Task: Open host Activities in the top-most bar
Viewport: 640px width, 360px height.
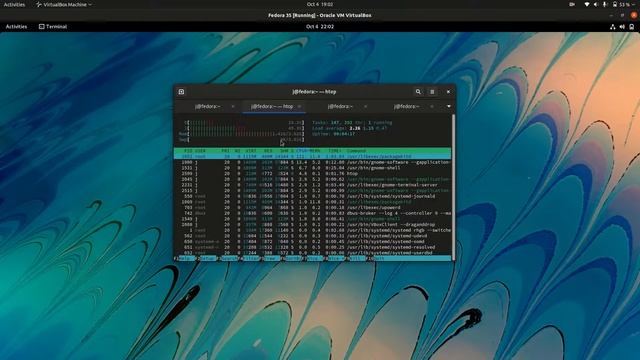Action: point(14,4)
